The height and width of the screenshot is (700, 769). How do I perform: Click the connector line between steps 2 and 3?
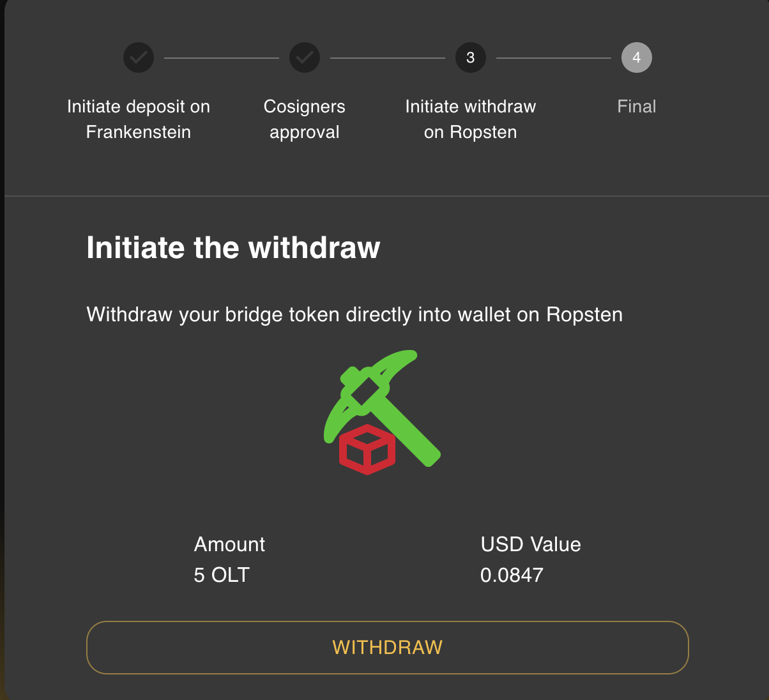pyautogui.click(x=388, y=58)
